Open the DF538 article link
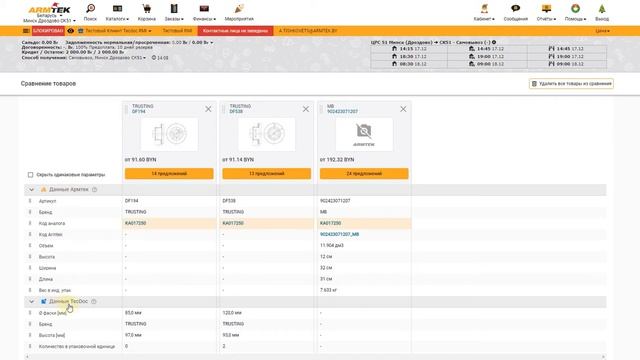The height and width of the screenshot is (360, 640). coord(236,111)
